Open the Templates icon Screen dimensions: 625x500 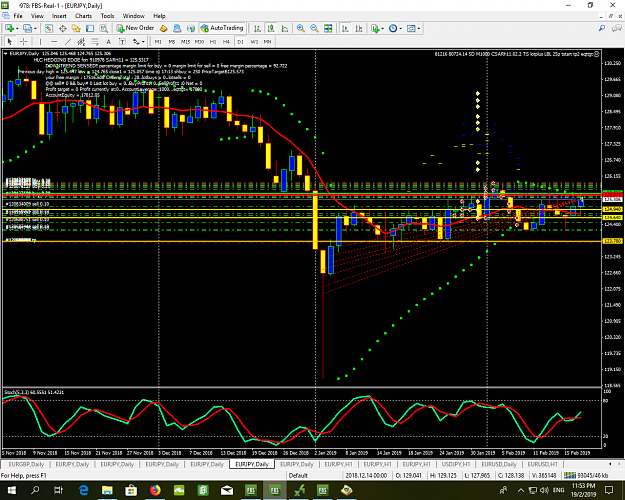point(411,28)
